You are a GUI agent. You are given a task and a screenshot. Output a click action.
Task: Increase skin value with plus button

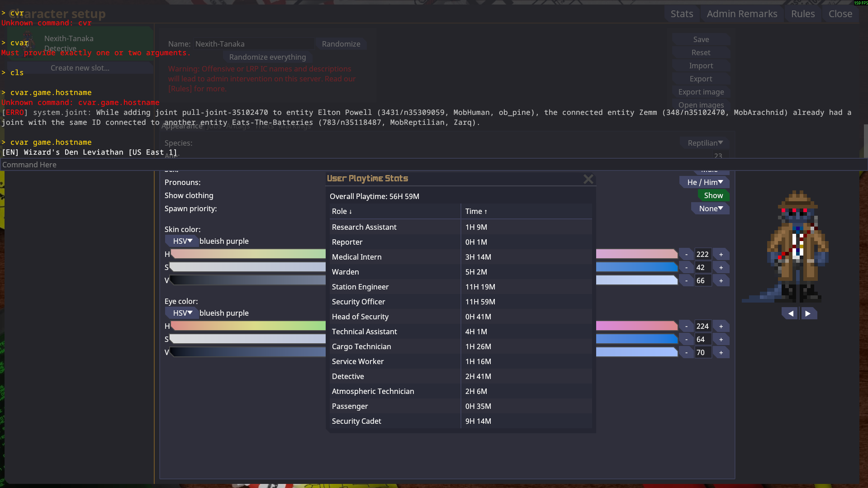[721, 281]
